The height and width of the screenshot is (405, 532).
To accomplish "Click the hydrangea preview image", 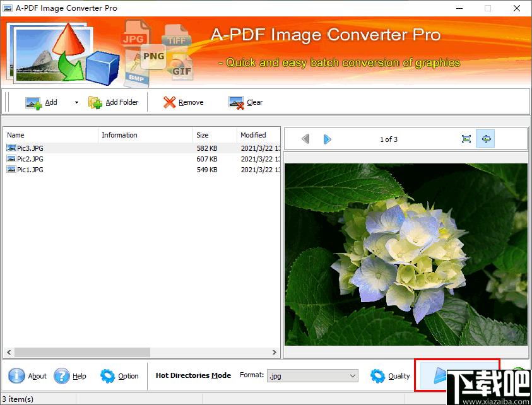I will coord(406,254).
